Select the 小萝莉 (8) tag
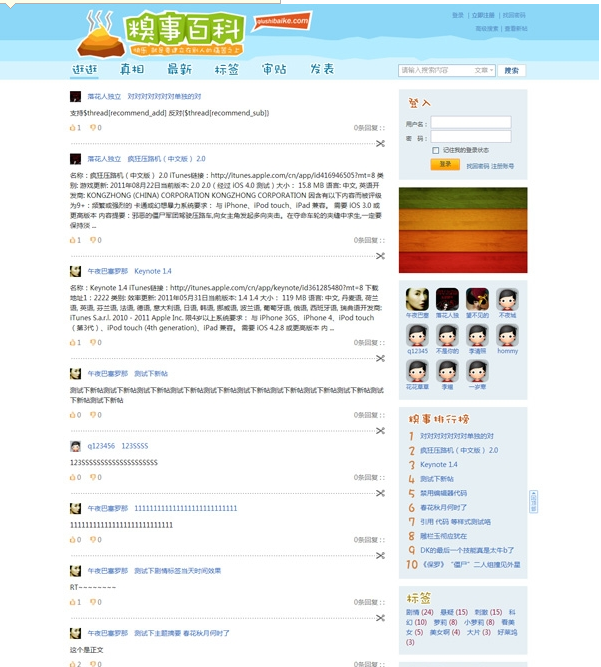This screenshot has height=667, width=601. pyautogui.click(x=479, y=622)
